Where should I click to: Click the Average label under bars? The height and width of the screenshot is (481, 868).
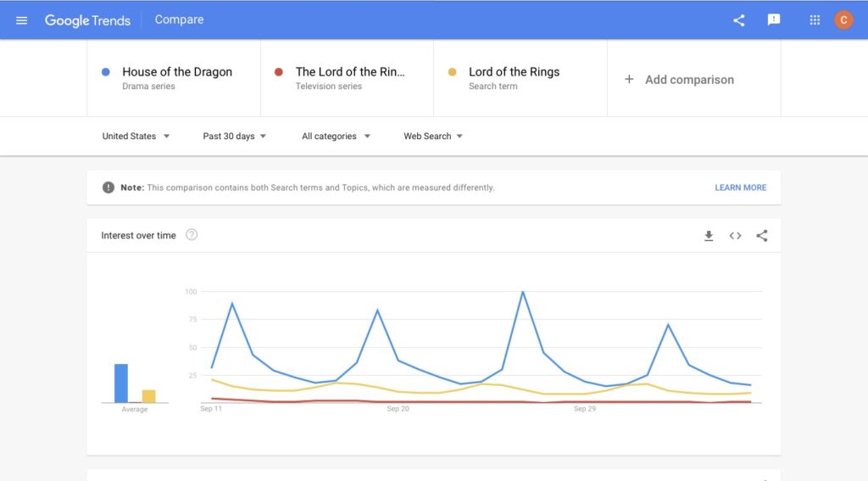pos(135,410)
